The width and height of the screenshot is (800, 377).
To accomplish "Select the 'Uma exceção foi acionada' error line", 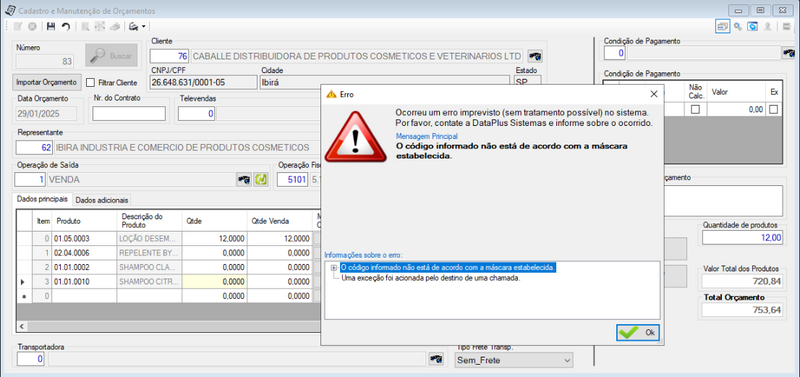I will click(x=430, y=278).
